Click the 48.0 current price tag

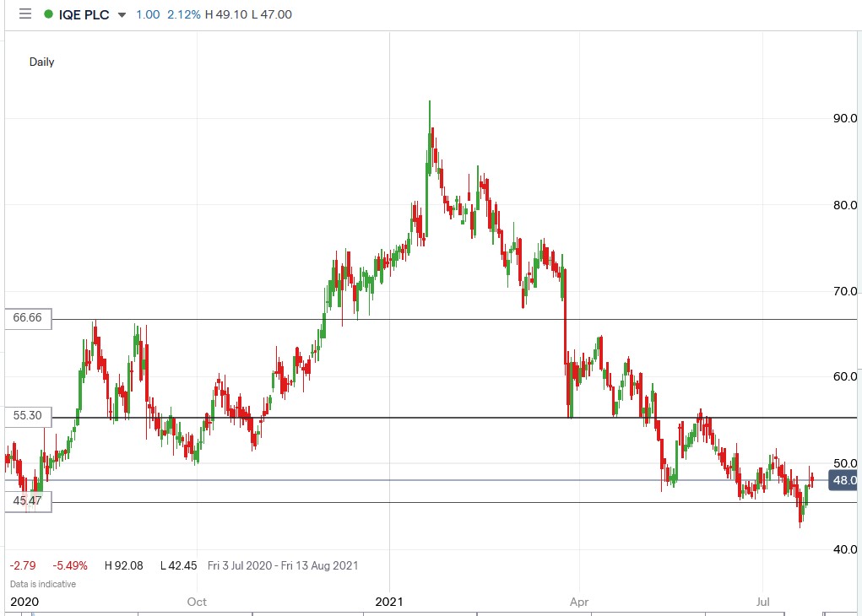pos(843,480)
